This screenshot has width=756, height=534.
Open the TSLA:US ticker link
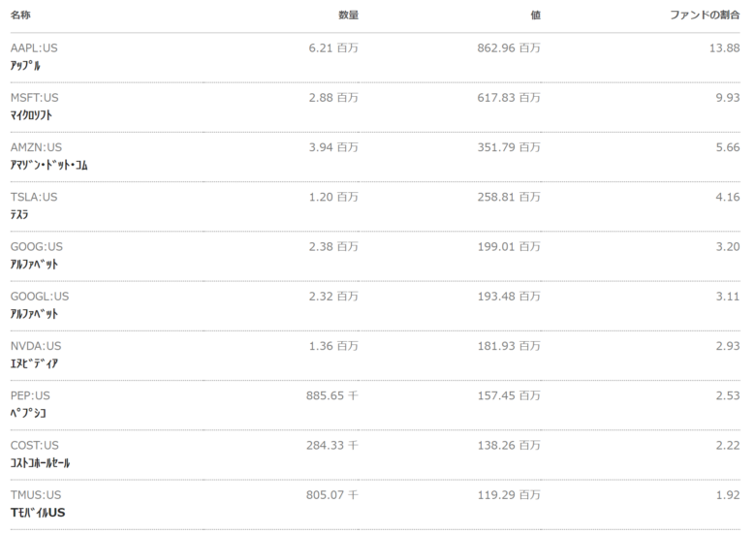pos(34,197)
